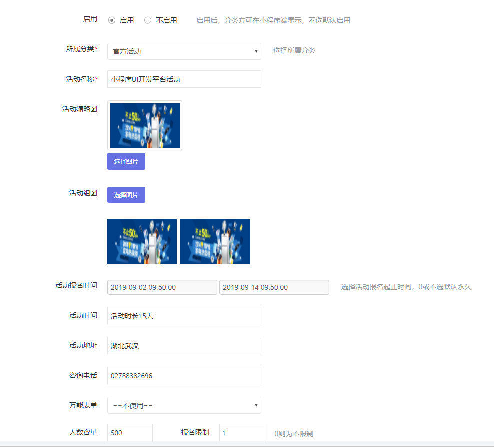This screenshot has width=494, height=448.
Task: Click the 报名限制 label
Action: [195, 432]
